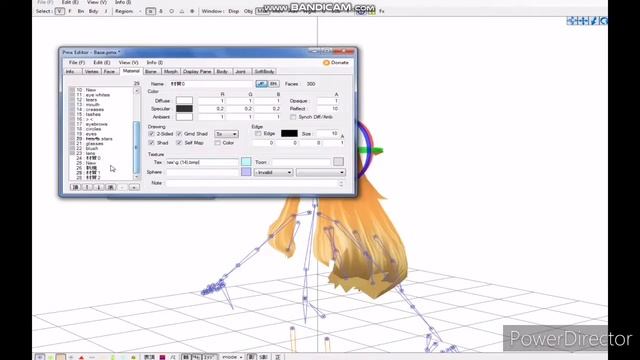Click material list scrollbar down arrow
The height and width of the screenshot is (360, 640).
pyautogui.click(x=137, y=177)
